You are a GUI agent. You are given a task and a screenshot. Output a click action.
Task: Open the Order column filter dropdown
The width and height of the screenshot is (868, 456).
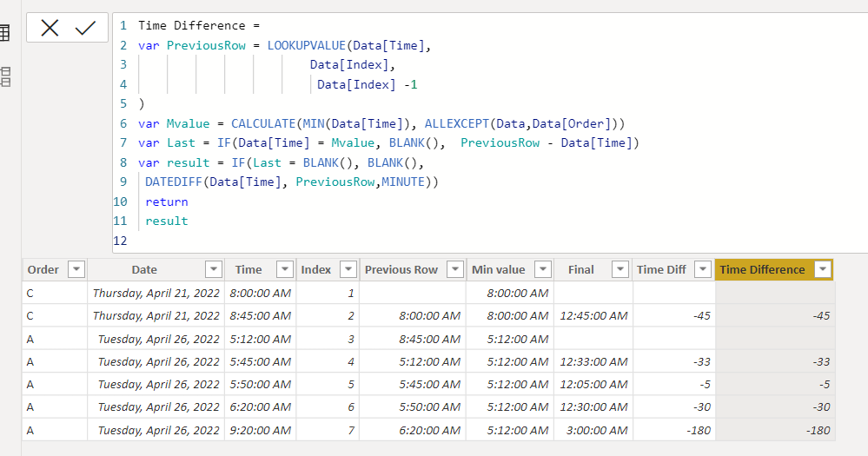point(76,269)
